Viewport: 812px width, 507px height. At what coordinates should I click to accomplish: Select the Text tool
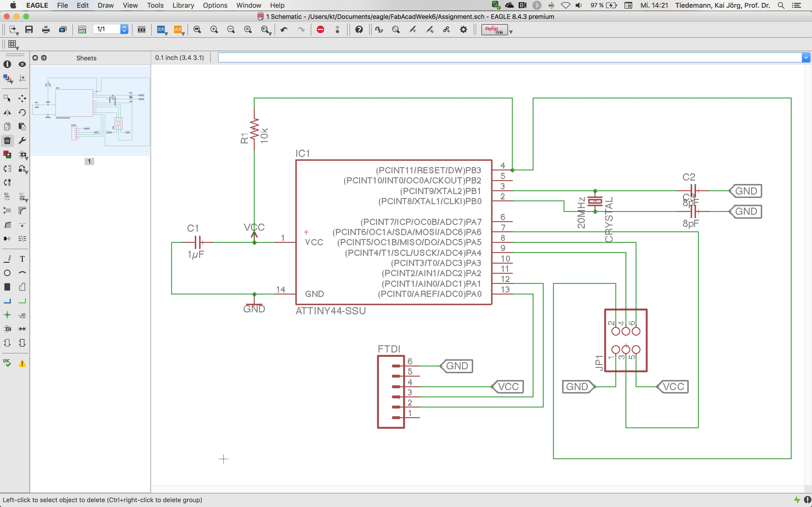click(22, 259)
